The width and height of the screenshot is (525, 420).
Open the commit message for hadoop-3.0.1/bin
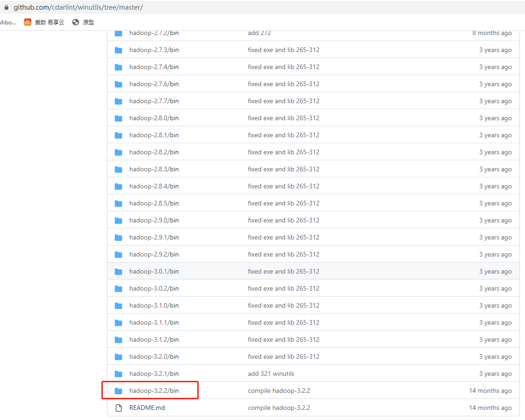[x=283, y=271]
